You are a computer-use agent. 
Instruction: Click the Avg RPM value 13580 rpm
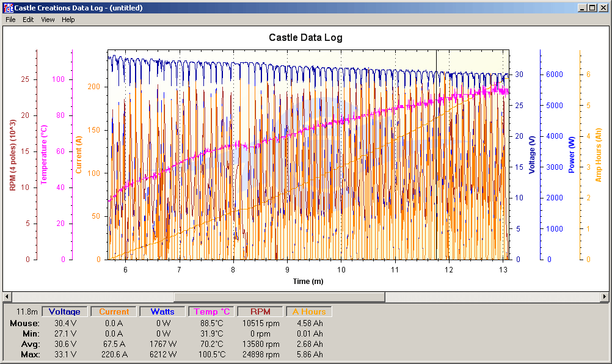pos(261,344)
